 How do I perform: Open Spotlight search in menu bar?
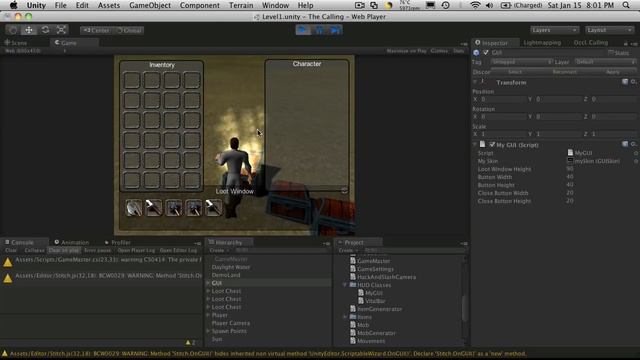[x=626, y=5]
